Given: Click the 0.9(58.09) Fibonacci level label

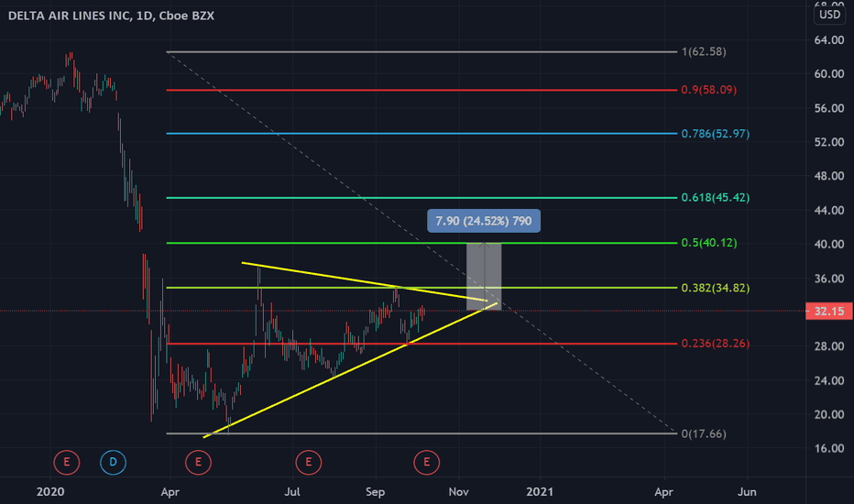Looking at the screenshot, I should coord(708,90).
